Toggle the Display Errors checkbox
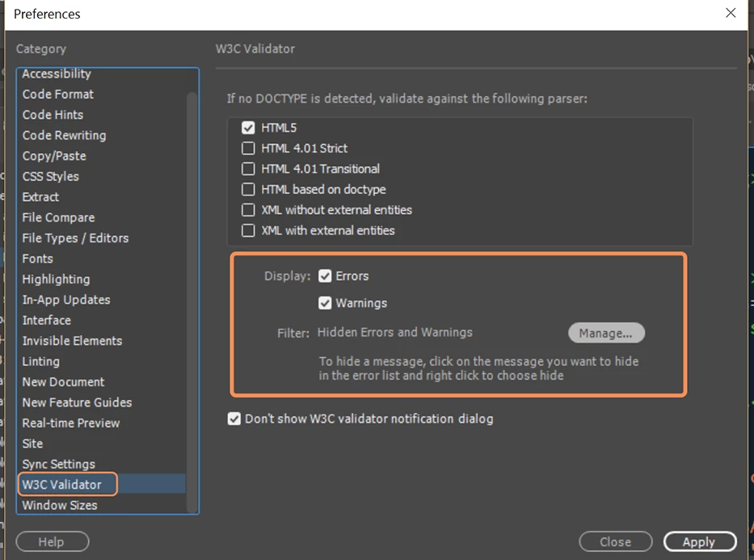The height and width of the screenshot is (560, 754). click(x=325, y=276)
